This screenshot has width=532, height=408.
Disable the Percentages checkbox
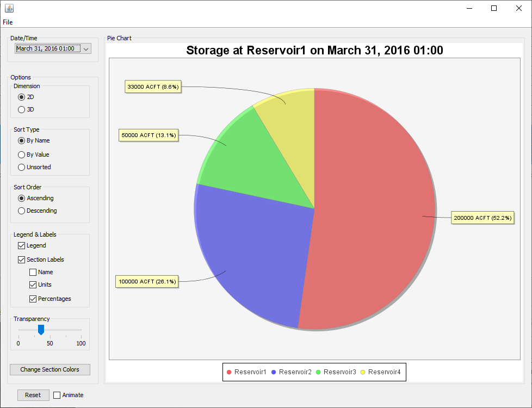(33, 299)
